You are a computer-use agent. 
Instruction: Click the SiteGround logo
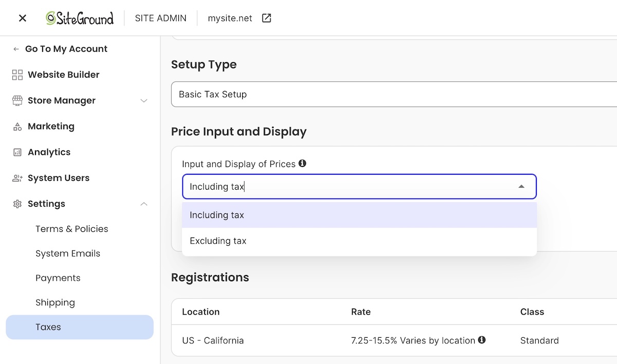tap(80, 19)
